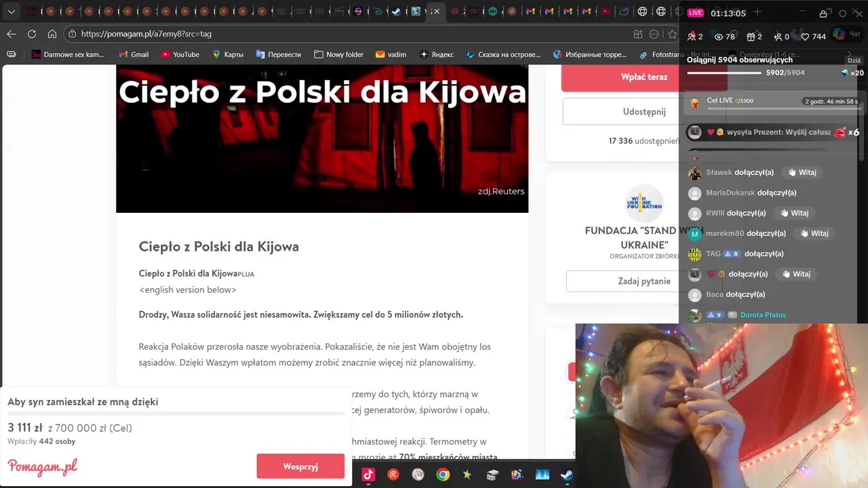Open Steam from the taskbar

click(566, 474)
